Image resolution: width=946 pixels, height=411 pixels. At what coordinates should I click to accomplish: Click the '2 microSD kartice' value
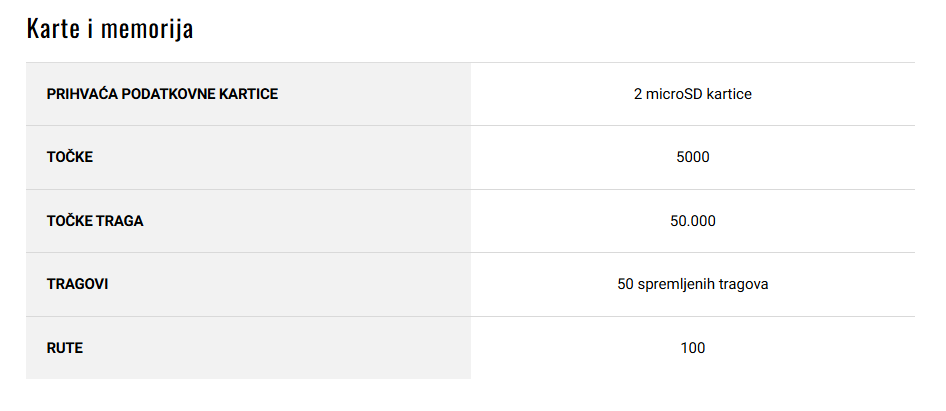click(693, 94)
